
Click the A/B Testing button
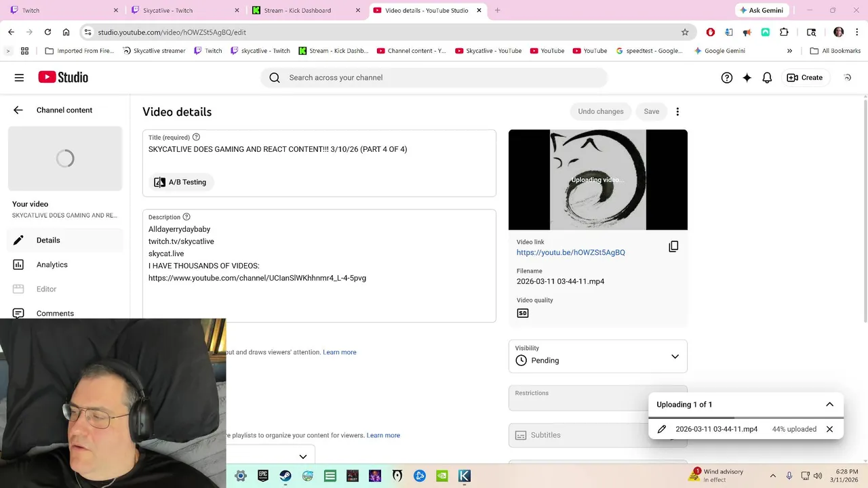pos(180,182)
